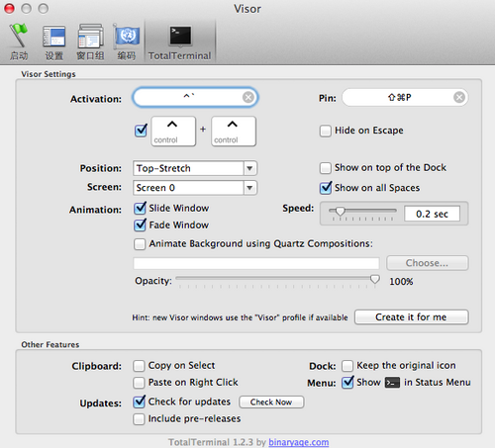The width and height of the screenshot is (495, 448).
Task: Enable Keep the original icon
Action: pos(347,366)
